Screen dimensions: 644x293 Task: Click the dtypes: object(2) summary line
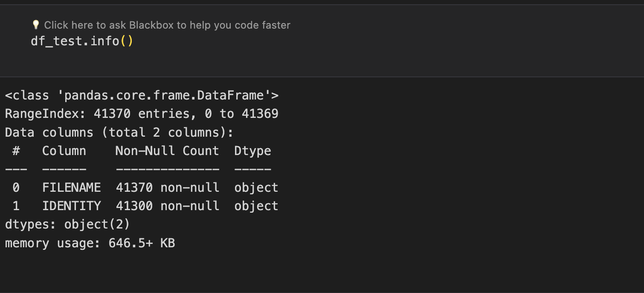coord(67,225)
